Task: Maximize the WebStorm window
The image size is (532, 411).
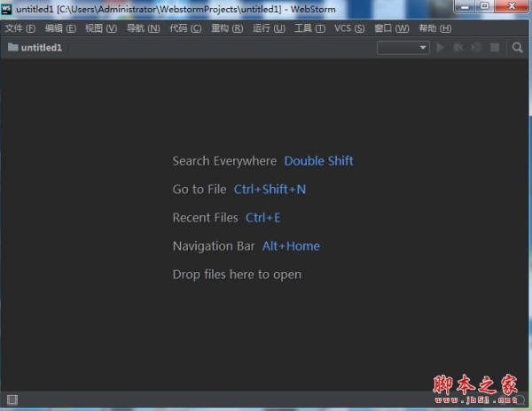Action: pyautogui.click(x=484, y=6)
